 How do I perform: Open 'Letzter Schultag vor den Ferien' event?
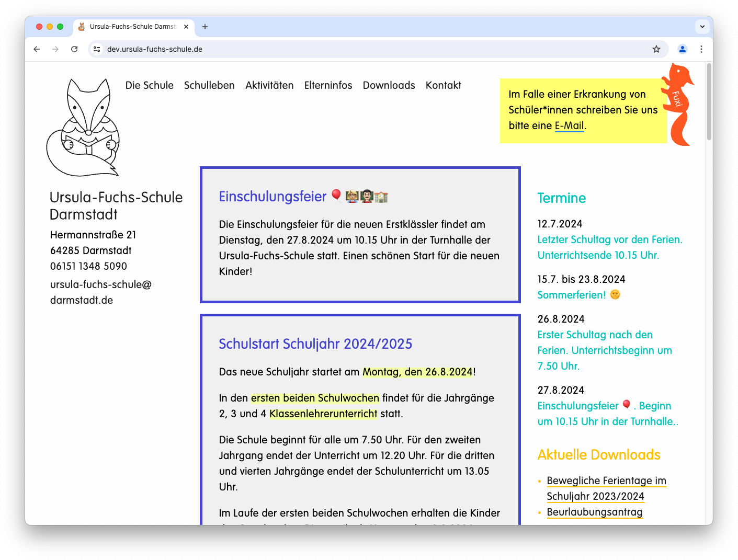tap(610, 247)
